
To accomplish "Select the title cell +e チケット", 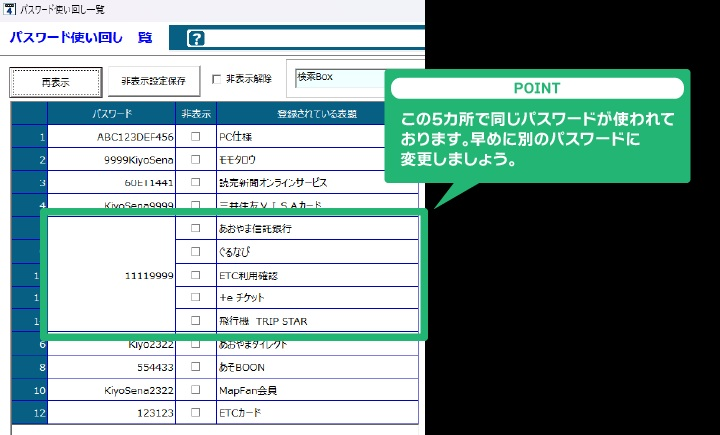I will click(x=317, y=298).
